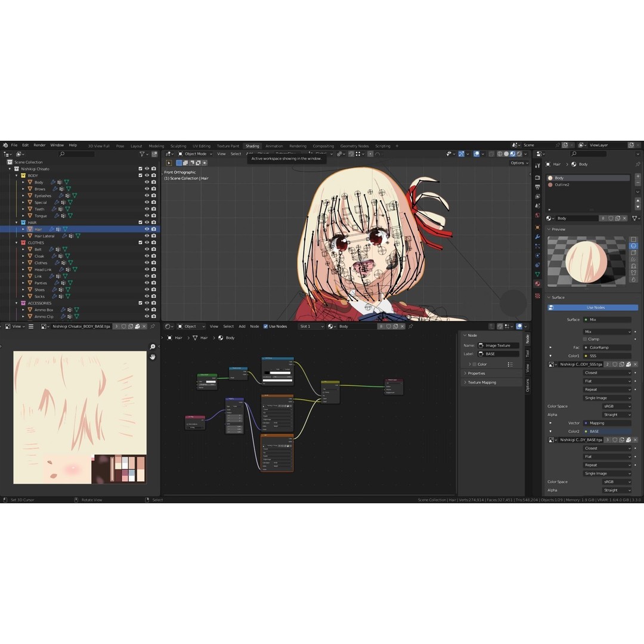This screenshot has height=644, width=644.
Task: Open the World properties tab icon
Action: 537,215
